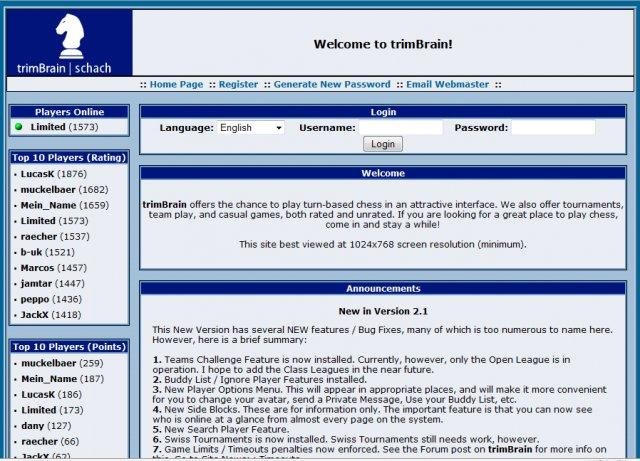Open JackX (1418) in Rating list
The image size is (640, 461).
pos(51,315)
